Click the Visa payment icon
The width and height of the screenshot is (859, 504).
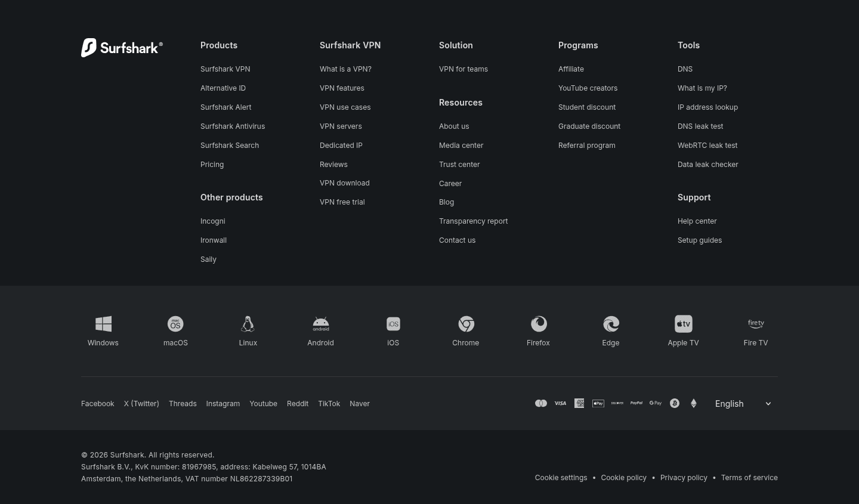pos(560,404)
